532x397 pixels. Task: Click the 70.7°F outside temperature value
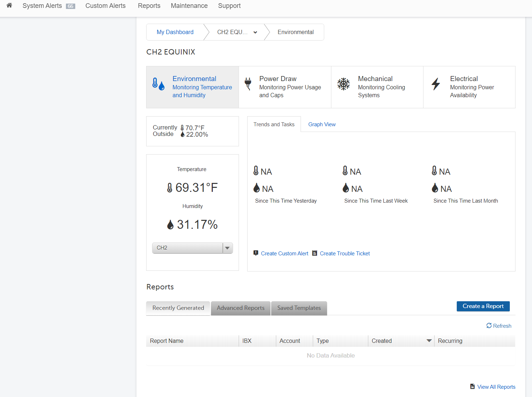pyautogui.click(x=195, y=128)
